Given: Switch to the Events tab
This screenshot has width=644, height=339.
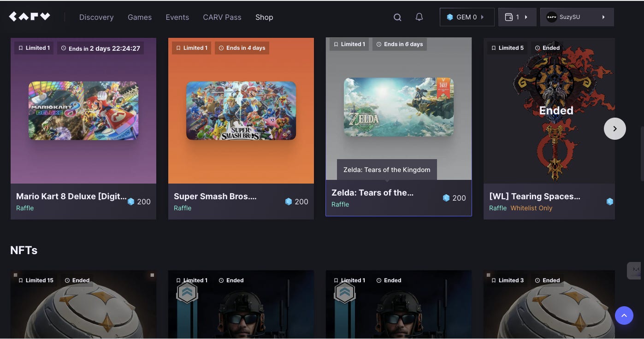Looking at the screenshot, I should point(177,17).
